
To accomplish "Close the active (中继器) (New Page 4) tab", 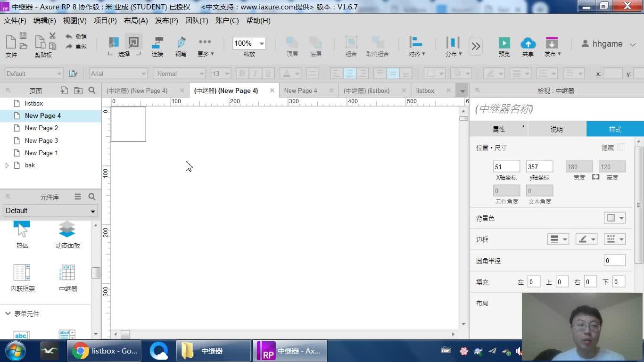I will point(272,90).
